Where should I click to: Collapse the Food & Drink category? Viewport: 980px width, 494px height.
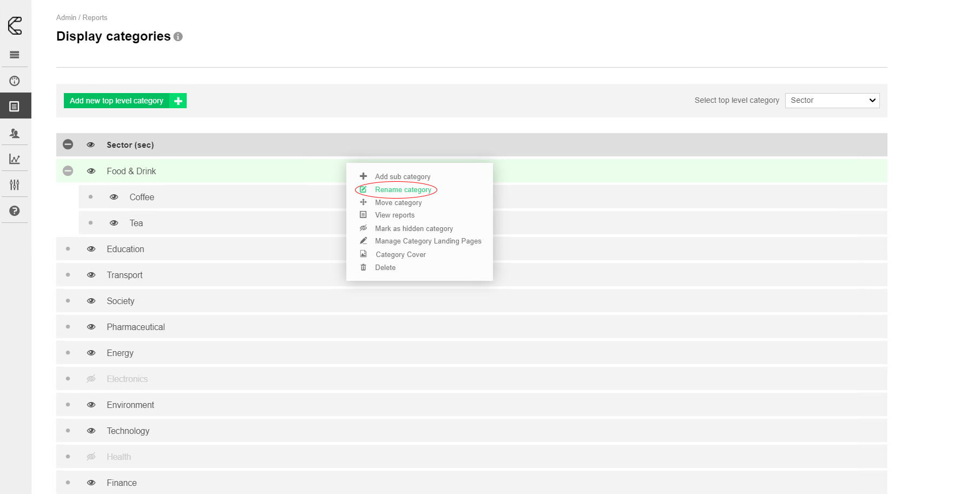click(x=68, y=171)
